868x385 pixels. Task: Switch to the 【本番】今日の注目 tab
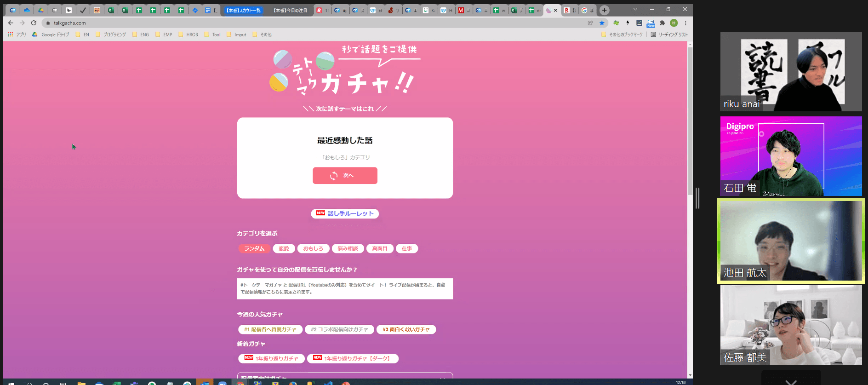click(290, 10)
